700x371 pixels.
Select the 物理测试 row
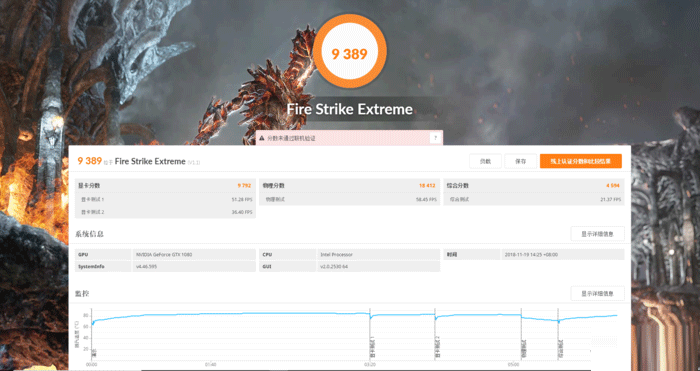[350, 199]
